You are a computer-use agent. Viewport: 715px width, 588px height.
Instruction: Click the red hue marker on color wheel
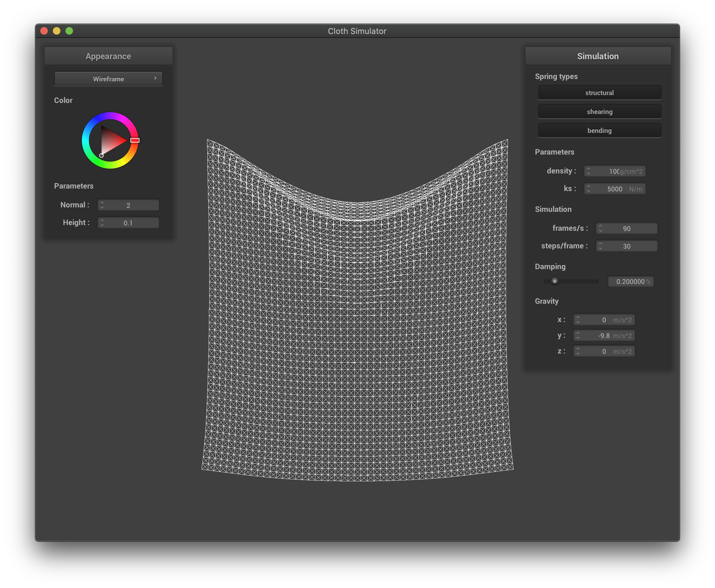135,140
